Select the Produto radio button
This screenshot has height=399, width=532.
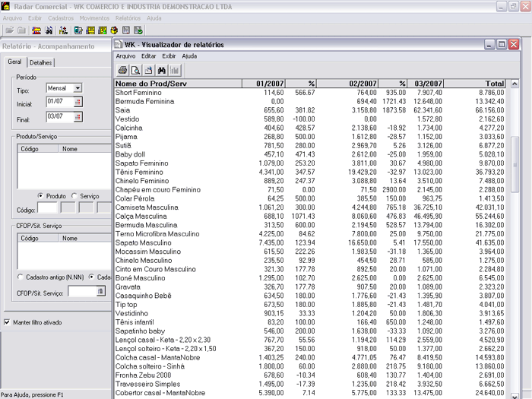(x=41, y=195)
